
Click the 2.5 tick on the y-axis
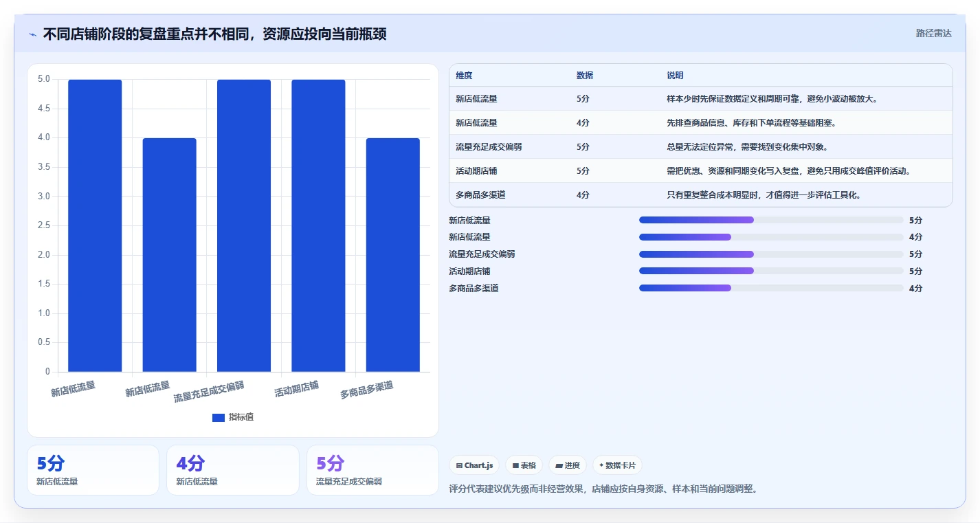pos(43,225)
